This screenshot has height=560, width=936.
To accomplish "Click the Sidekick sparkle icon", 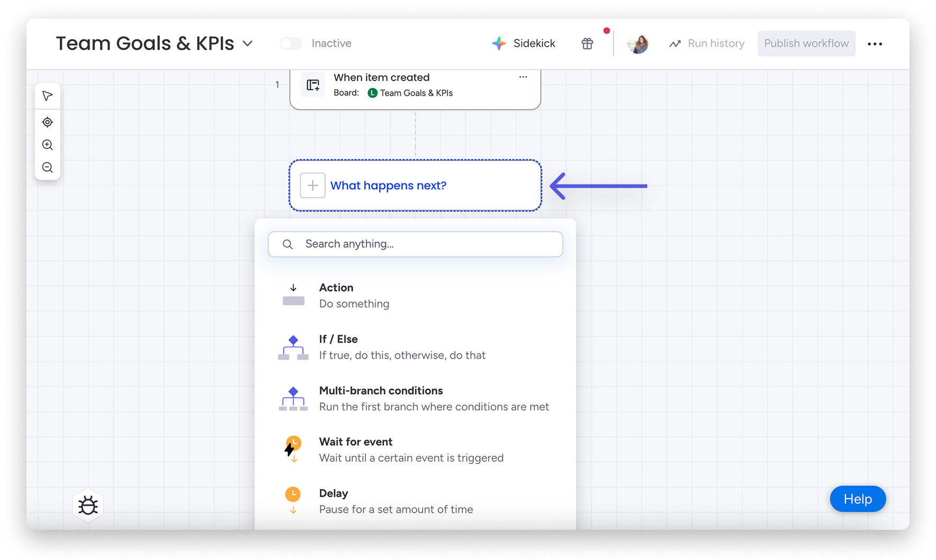I will (x=499, y=43).
